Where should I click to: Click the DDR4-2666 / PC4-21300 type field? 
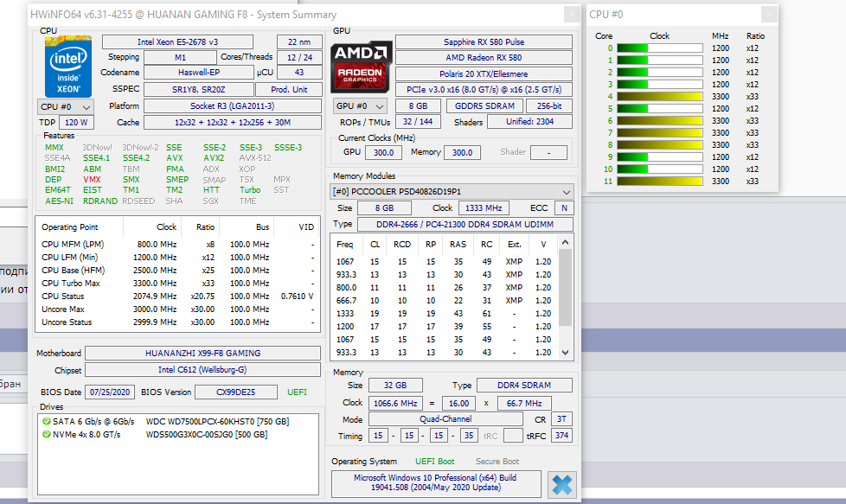click(465, 224)
